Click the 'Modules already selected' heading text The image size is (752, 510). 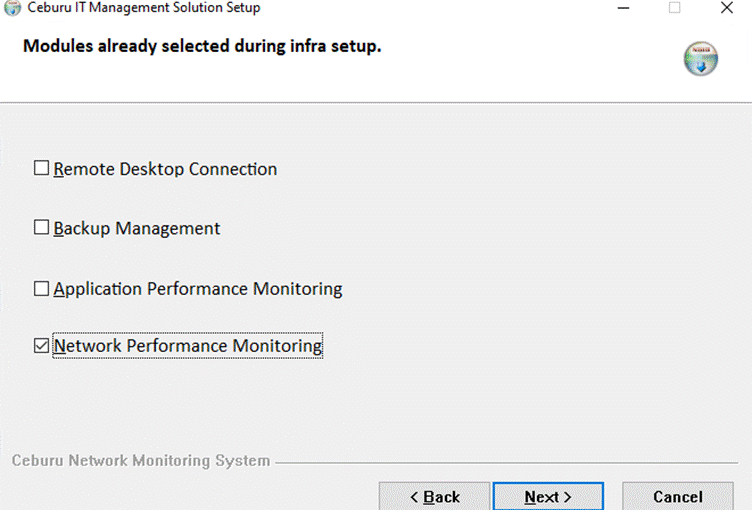pyautogui.click(x=202, y=46)
